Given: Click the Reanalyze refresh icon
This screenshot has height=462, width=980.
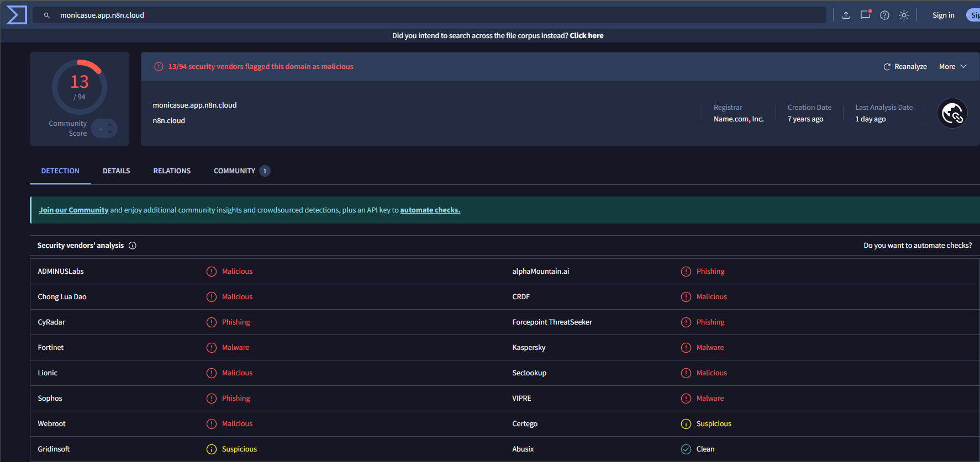Looking at the screenshot, I should point(887,67).
